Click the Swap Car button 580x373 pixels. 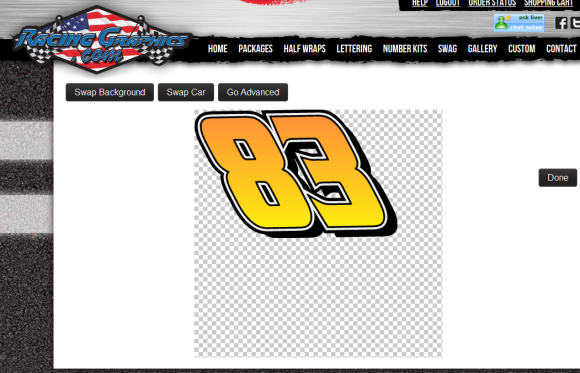click(x=186, y=92)
